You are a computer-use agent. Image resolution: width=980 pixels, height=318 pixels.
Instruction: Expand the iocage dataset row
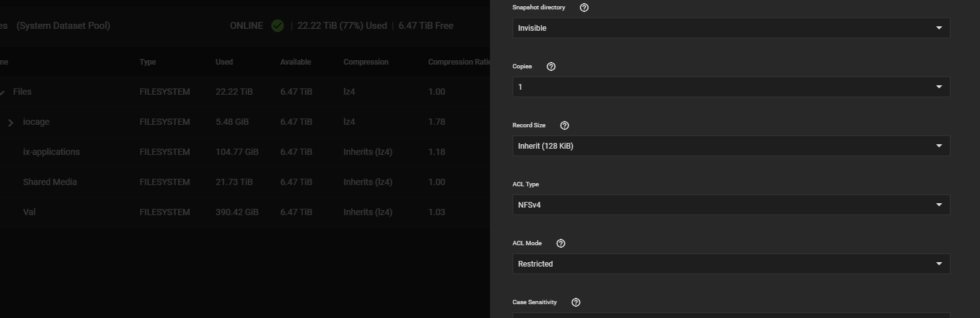(x=11, y=122)
